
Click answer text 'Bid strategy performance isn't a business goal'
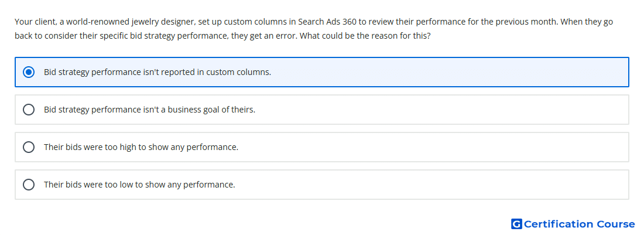pos(149,110)
